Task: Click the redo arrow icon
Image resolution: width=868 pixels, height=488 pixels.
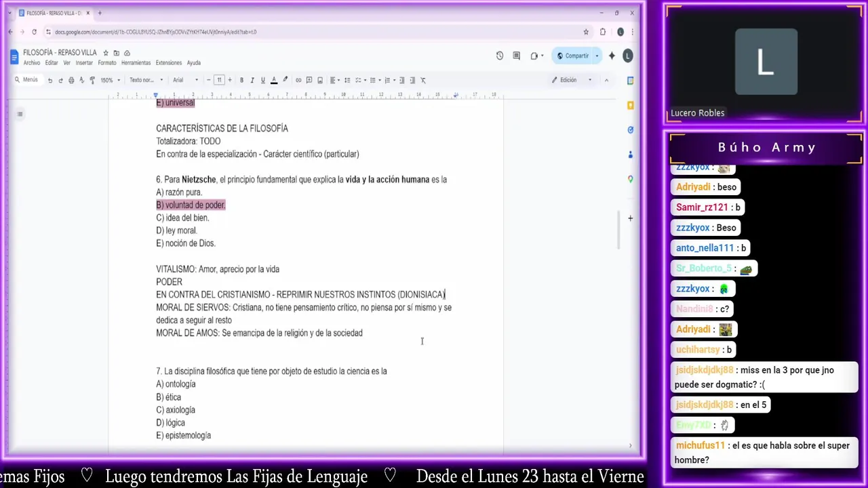Action: tap(60, 80)
